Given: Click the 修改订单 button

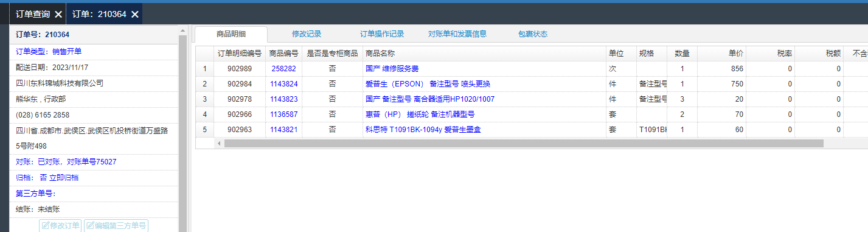Looking at the screenshot, I should click(x=60, y=225).
